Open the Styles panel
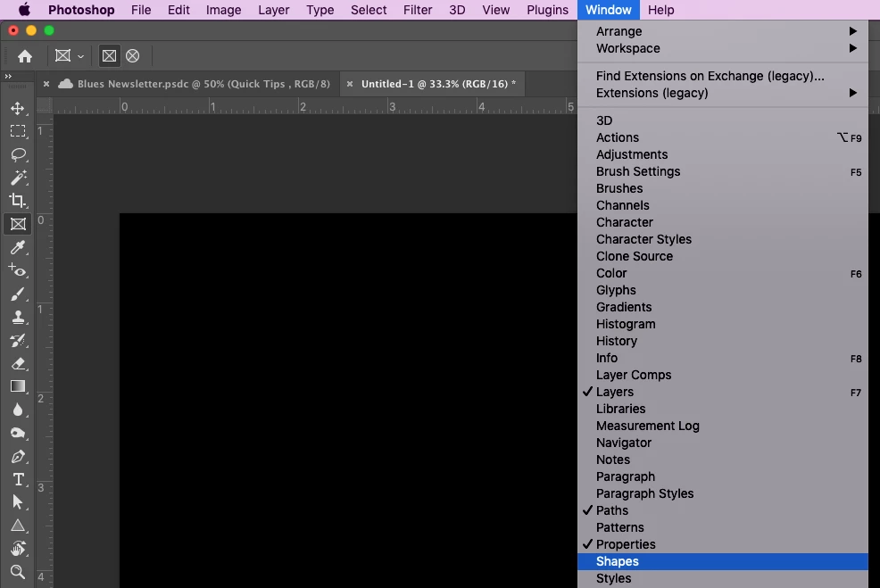The image size is (880, 588). 723,578
